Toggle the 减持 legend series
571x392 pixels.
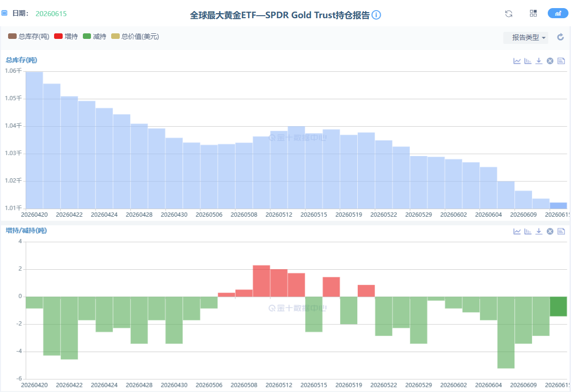click(94, 36)
